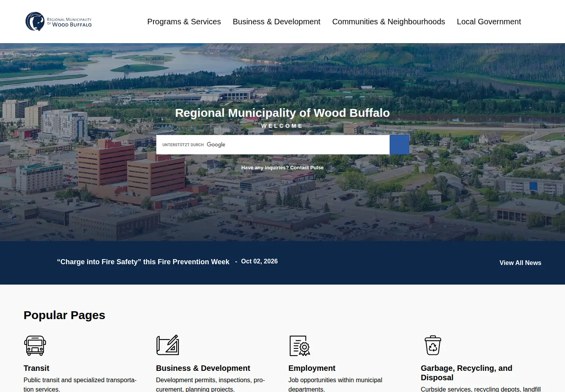Open the Transit bus icon
The height and width of the screenshot is (392, 565).
point(35,345)
